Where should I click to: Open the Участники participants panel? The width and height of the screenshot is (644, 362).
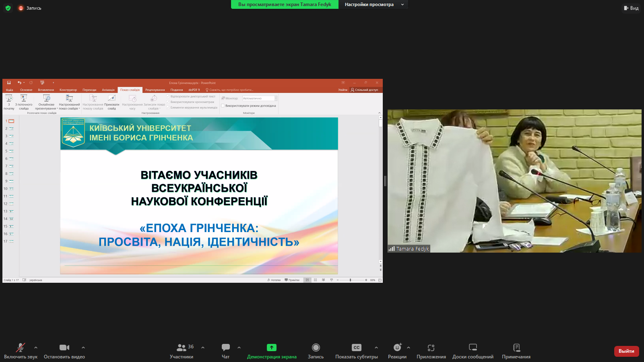click(x=182, y=348)
